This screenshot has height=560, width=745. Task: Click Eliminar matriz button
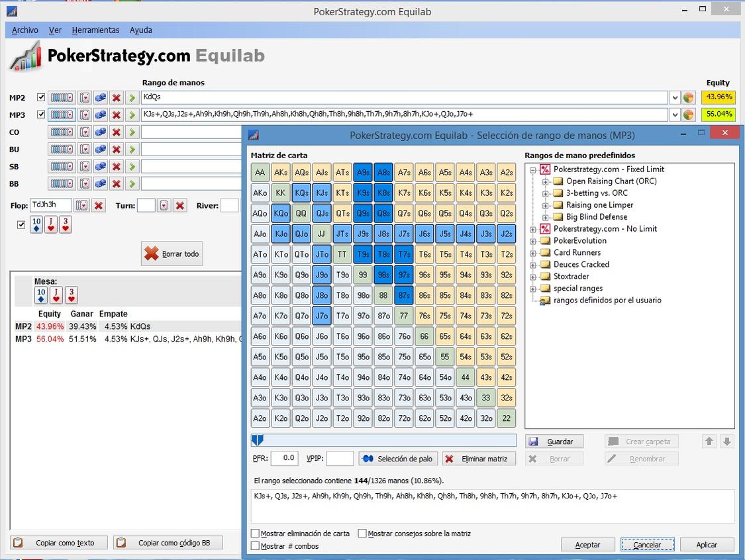[x=479, y=459]
